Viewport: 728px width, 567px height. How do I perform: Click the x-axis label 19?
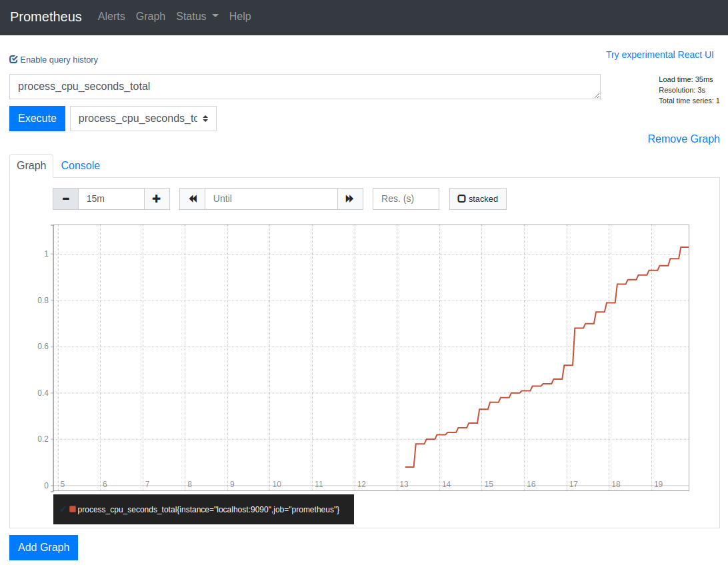[x=659, y=484]
